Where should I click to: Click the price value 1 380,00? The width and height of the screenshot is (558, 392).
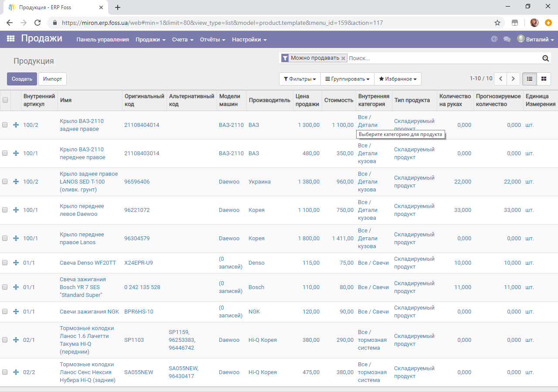(309, 181)
